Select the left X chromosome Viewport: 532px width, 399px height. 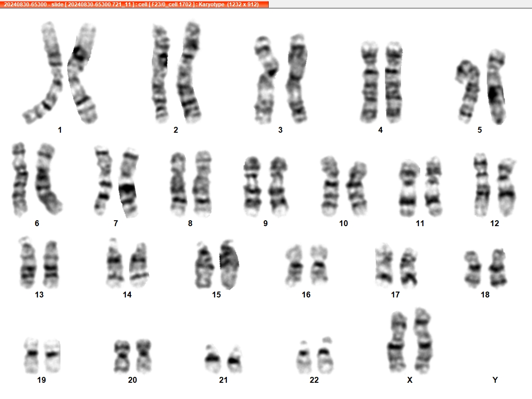point(397,341)
